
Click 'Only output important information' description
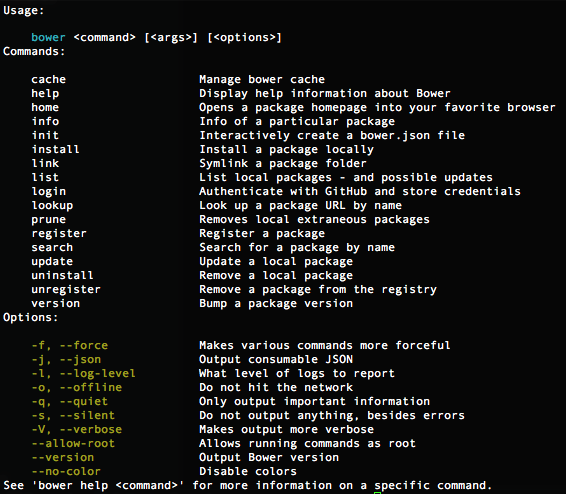(314, 402)
